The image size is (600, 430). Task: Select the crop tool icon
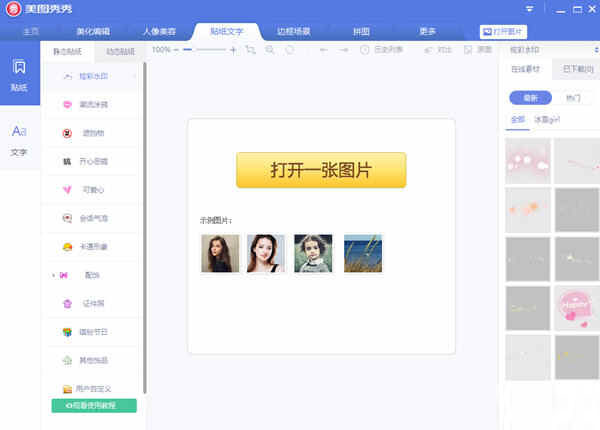252,49
